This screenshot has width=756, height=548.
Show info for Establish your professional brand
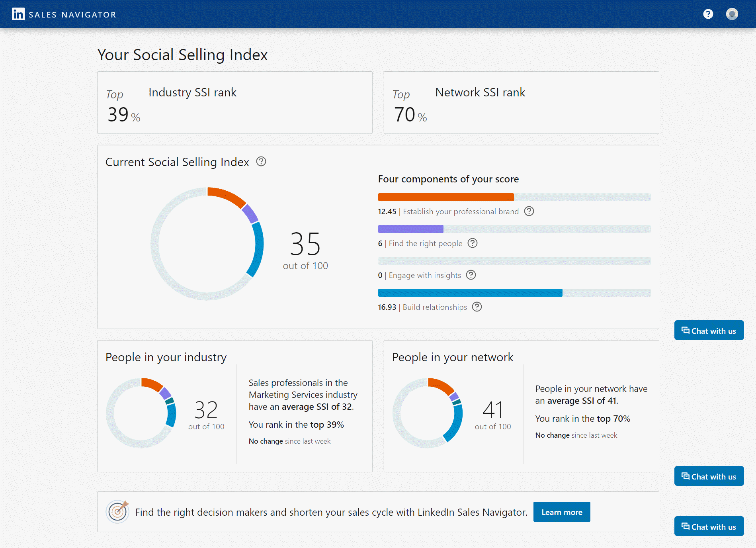pyautogui.click(x=529, y=211)
